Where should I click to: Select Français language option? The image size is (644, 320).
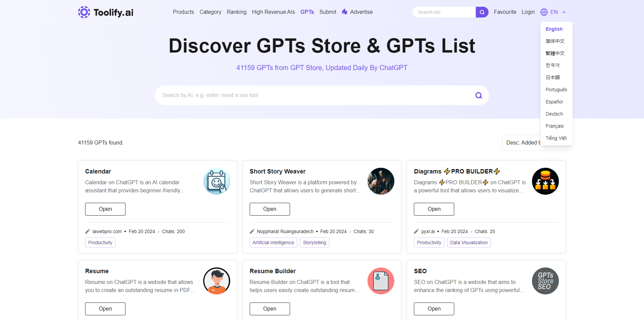tap(554, 126)
